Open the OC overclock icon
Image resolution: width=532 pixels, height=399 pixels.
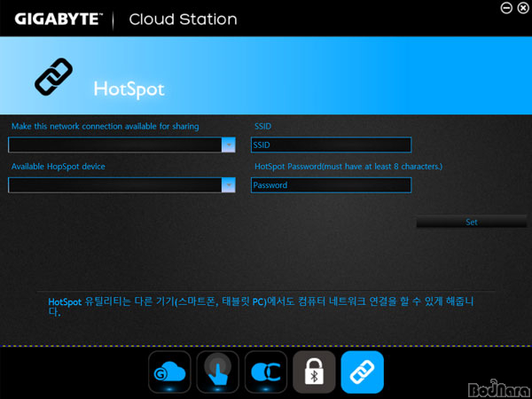(x=266, y=372)
